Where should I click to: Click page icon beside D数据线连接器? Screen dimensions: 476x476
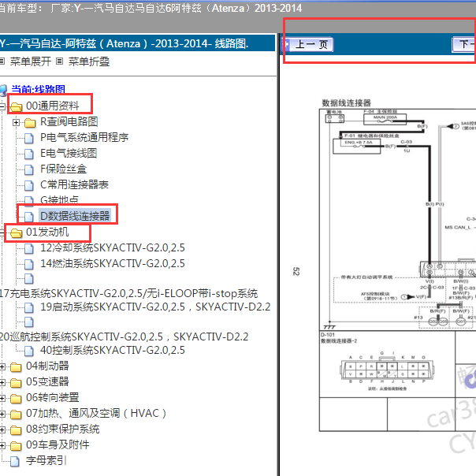point(29,217)
